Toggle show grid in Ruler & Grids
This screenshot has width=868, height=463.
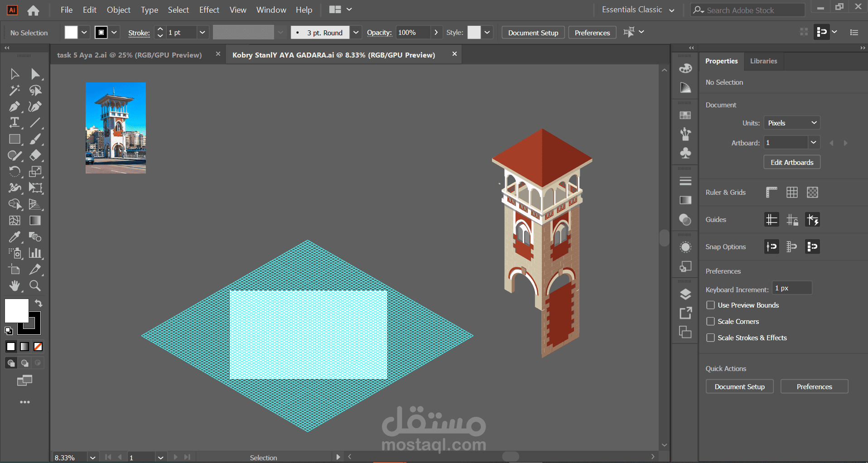click(792, 193)
